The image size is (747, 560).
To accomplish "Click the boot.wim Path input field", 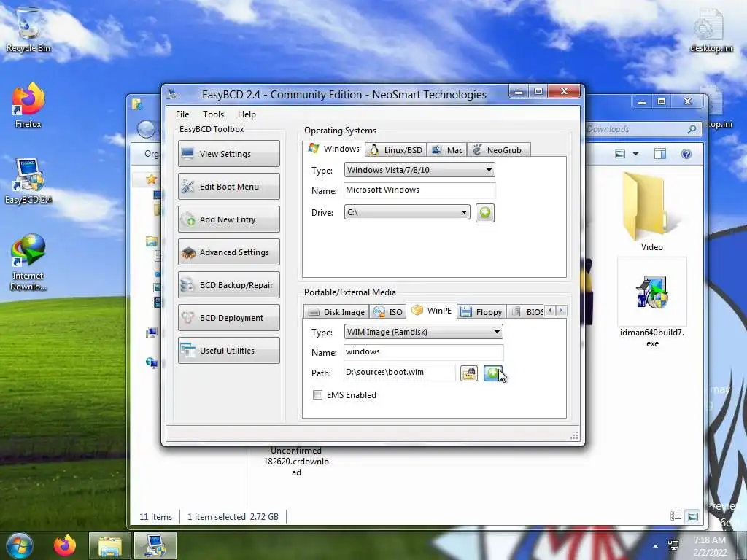I will (x=399, y=373).
